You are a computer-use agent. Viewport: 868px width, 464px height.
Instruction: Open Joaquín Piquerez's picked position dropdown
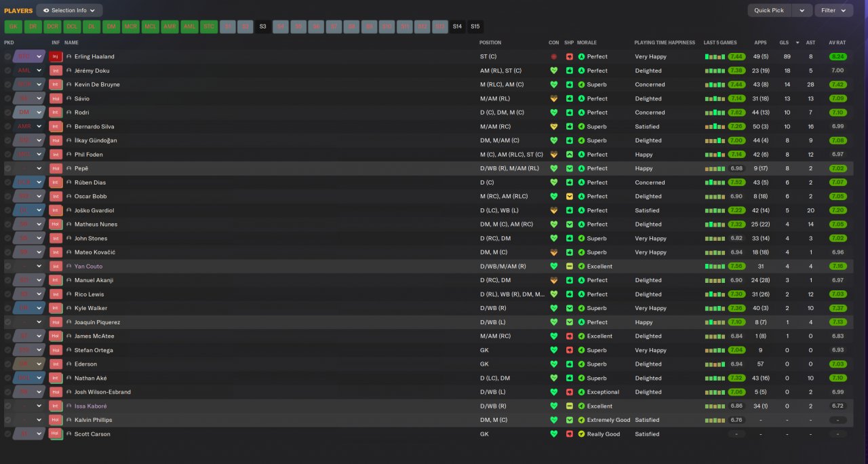[x=29, y=322]
